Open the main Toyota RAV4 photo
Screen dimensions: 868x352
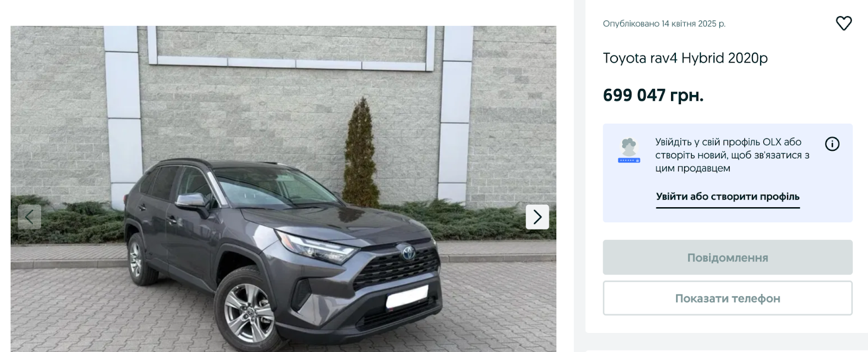283,189
